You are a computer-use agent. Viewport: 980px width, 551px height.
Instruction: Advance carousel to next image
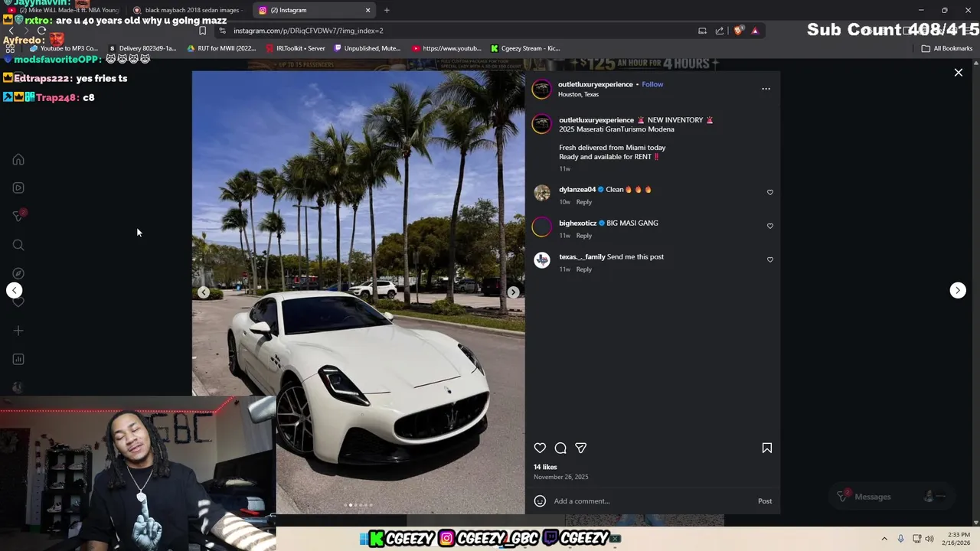point(513,292)
